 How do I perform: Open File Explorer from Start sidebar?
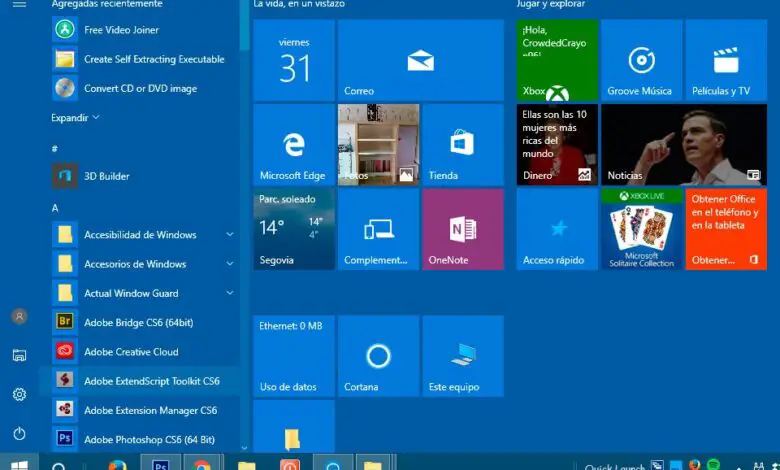[19, 355]
